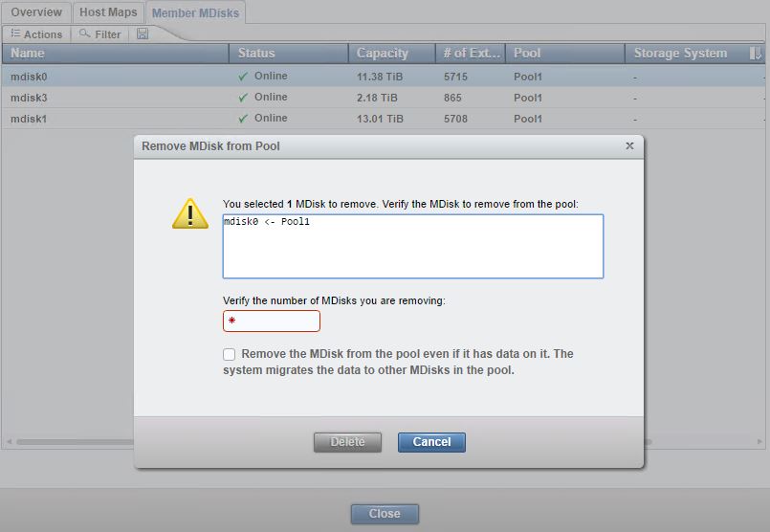The image size is (770, 532).
Task: Select the mdisk1 row name
Action: tap(29, 119)
